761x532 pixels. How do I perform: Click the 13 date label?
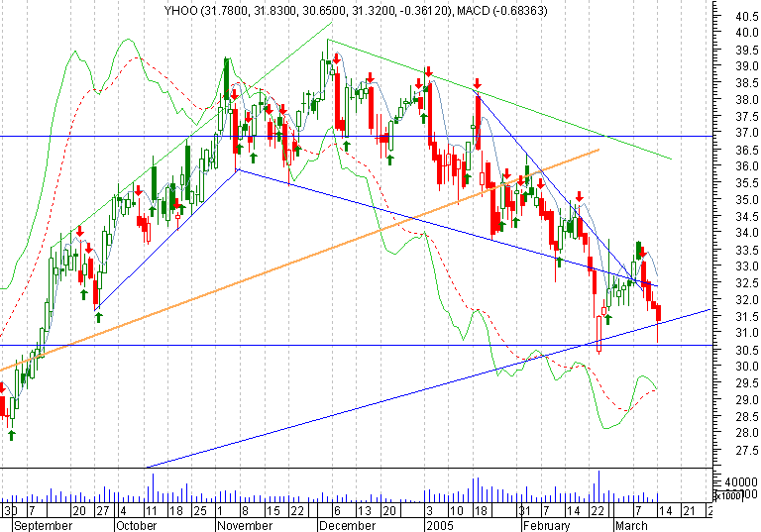pos(365,510)
